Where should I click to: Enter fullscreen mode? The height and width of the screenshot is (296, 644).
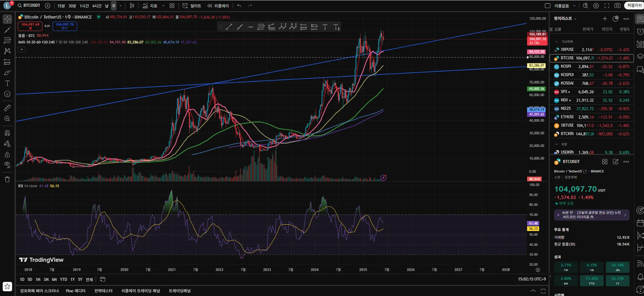pyautogui.click(x=607, y=6)
